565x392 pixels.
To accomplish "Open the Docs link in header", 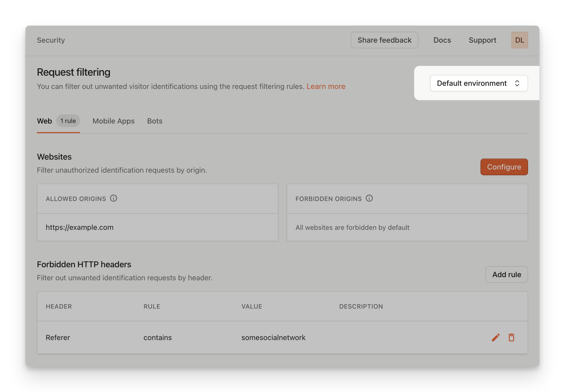I will [442, 40].
